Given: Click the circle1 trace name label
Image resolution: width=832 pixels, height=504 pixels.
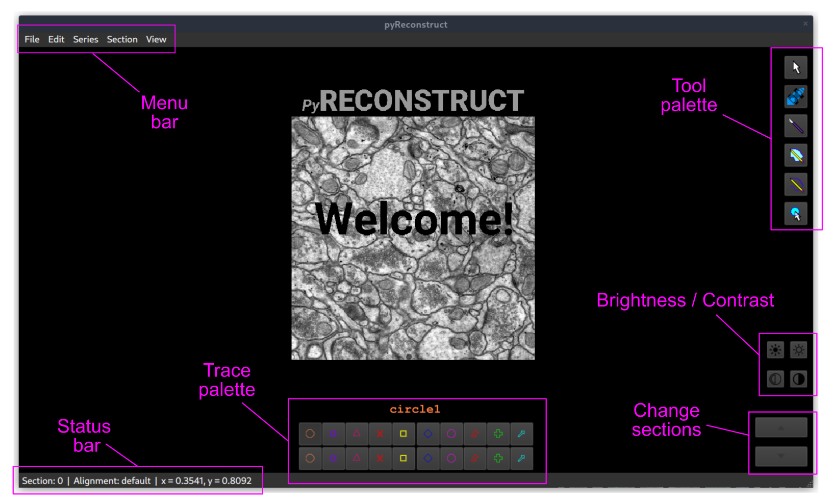Looking at the screenshot, I should (415, 409).
